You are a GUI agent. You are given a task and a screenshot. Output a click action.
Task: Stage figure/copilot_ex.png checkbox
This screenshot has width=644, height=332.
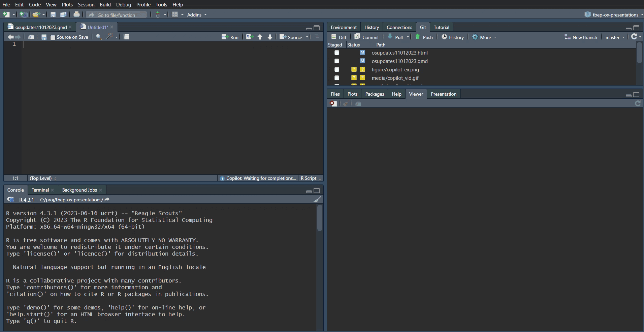(x=336, y=70)
